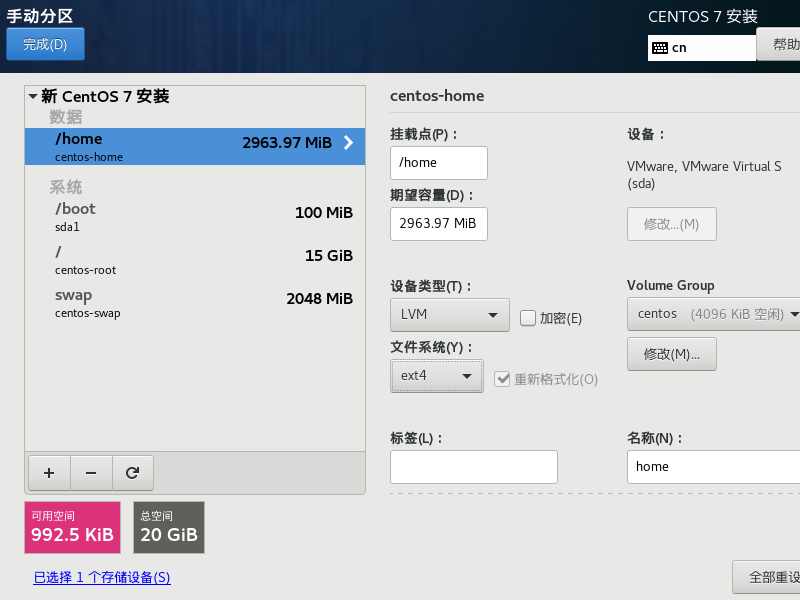800x600 pixels.
Task: Click the keyboard layout icon next to cn
Action: 660,48
